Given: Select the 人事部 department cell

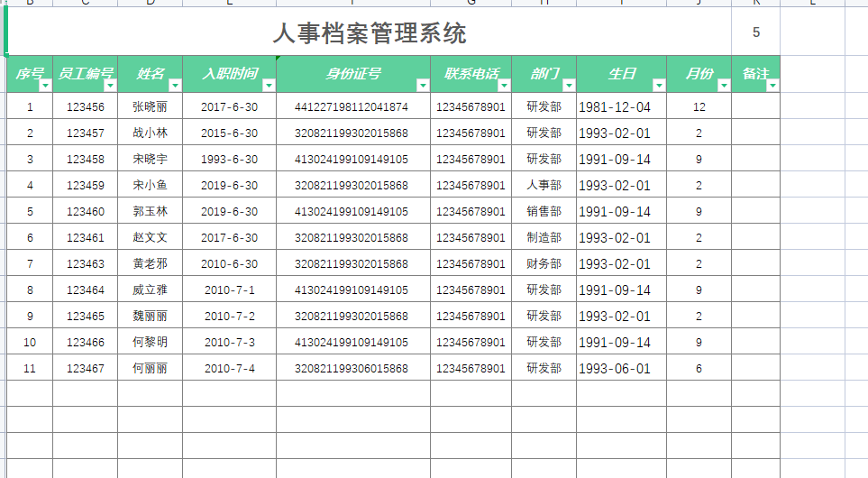Looking at the screenshot, I should 544,185.
